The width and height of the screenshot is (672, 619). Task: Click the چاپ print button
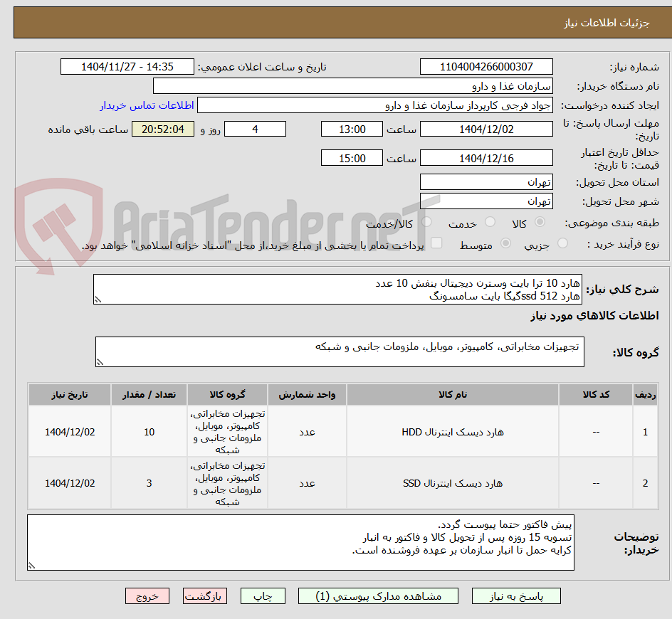263,596
